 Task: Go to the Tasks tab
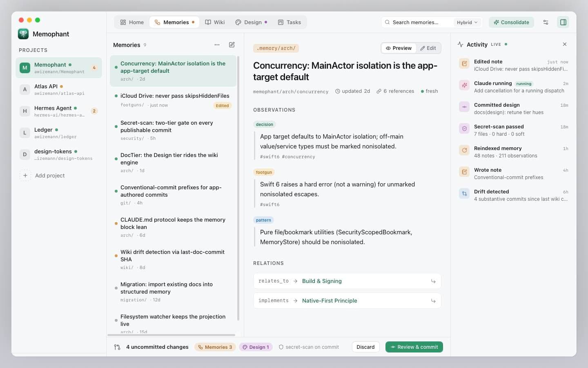click(x=290, y=22)
